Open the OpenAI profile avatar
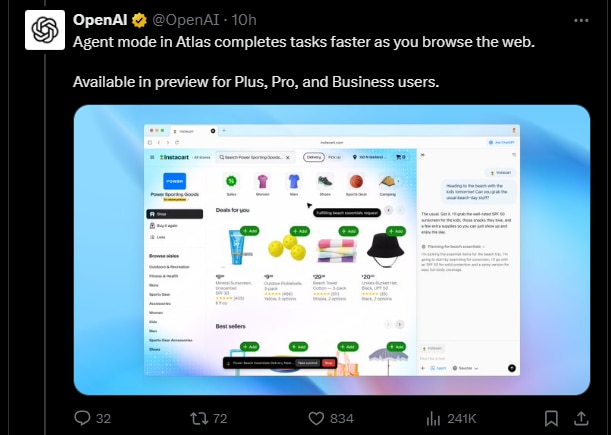611x435 pixels. point(45,30)
